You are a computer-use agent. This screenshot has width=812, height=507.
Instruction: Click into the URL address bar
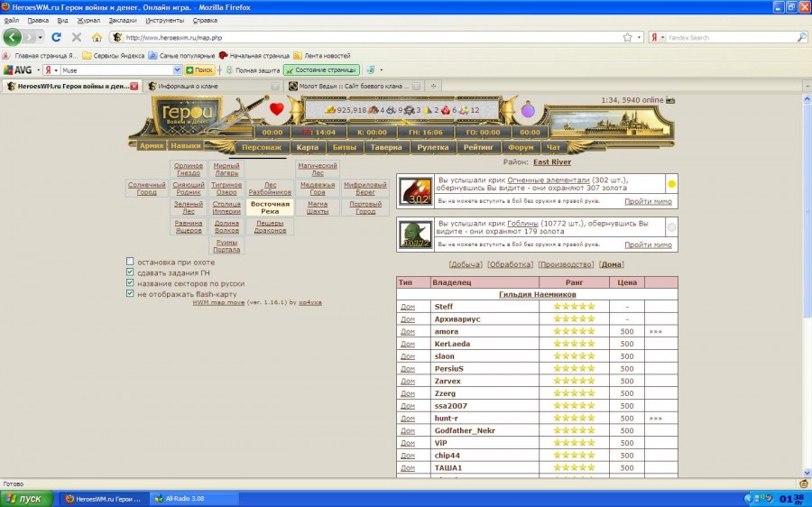point(370,37)
